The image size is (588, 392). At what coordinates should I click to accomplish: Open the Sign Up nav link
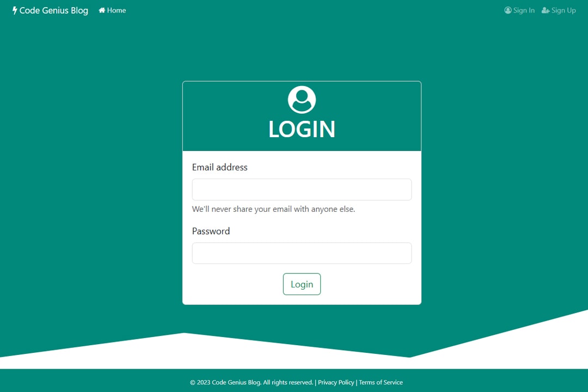(559, 10)
